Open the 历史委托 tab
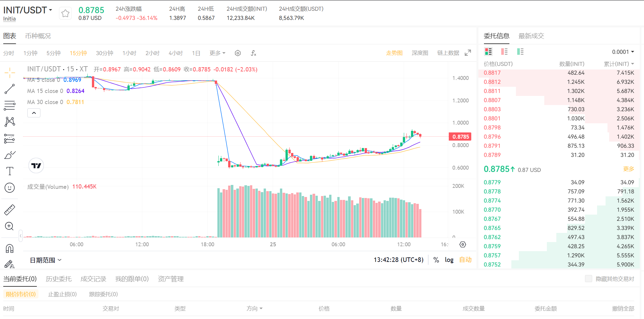 59,279
